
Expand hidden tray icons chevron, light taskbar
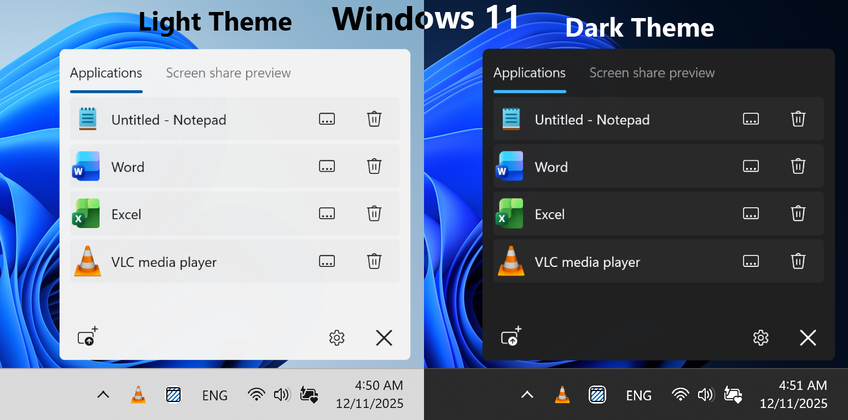103,395
